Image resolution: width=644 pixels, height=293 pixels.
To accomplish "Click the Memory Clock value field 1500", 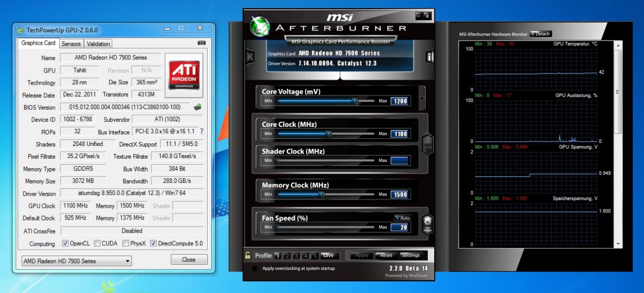I will 400,194.
